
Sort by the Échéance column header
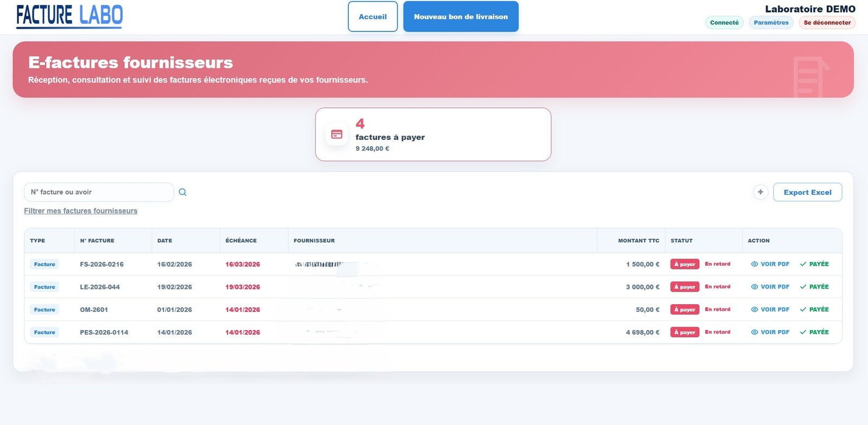coord(241,241)
